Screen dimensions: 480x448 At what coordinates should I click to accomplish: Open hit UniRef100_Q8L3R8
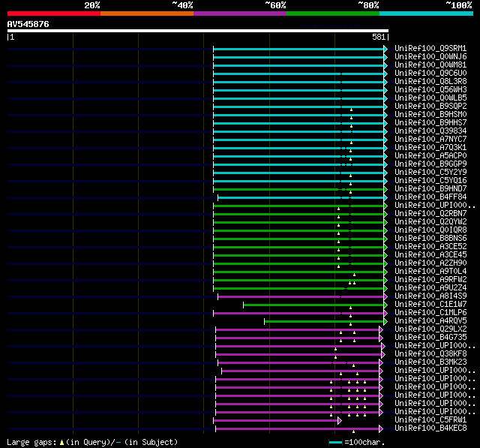430,82
